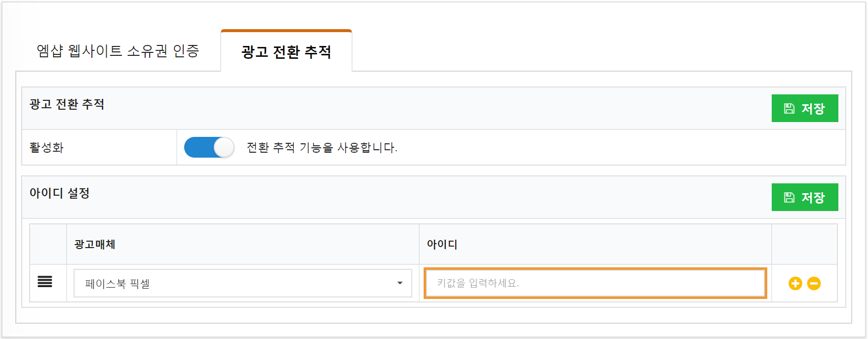The height and width of the screenshot is (339, 868).
Task: Click the 광고매체 column header
Action: (x=95, y=244)
